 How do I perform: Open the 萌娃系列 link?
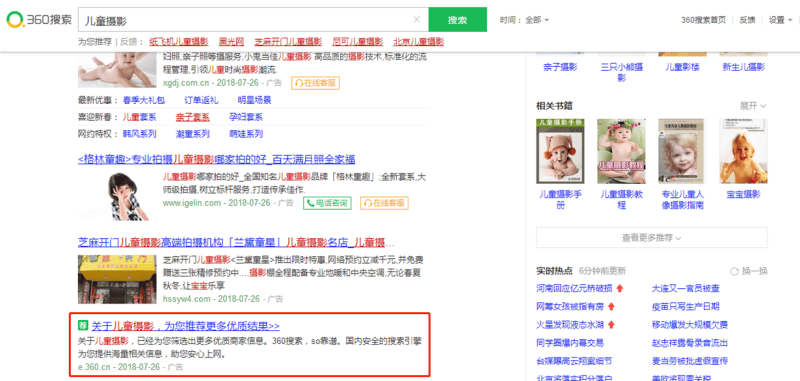point(246,134)
